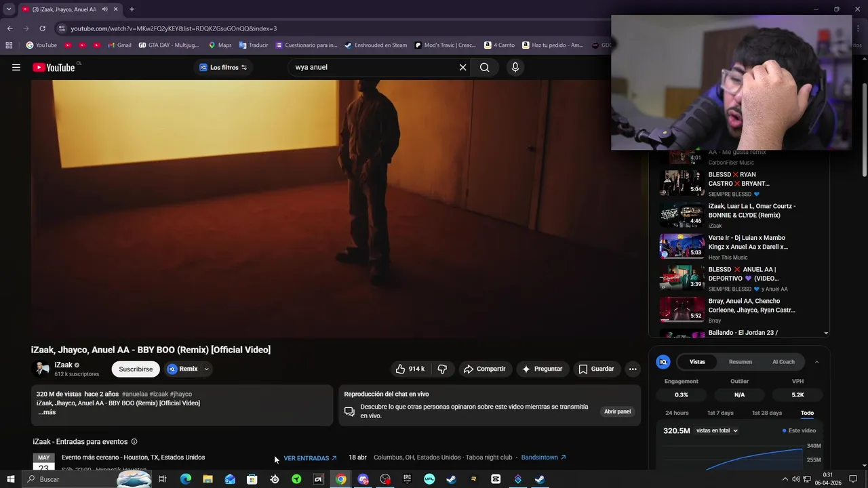868x488 pixels.
Task: Open the vistas en total dropdown
Action: [x=717, y=430]
